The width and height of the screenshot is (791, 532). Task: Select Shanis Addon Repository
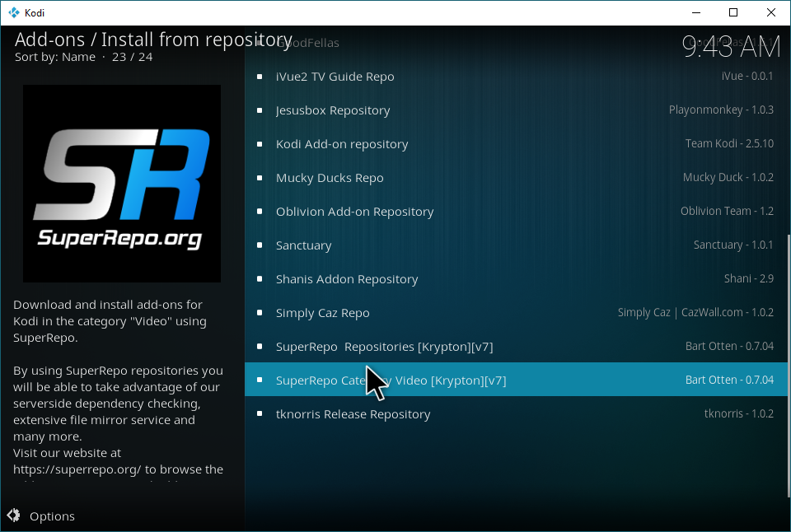(x=516, y=279)
